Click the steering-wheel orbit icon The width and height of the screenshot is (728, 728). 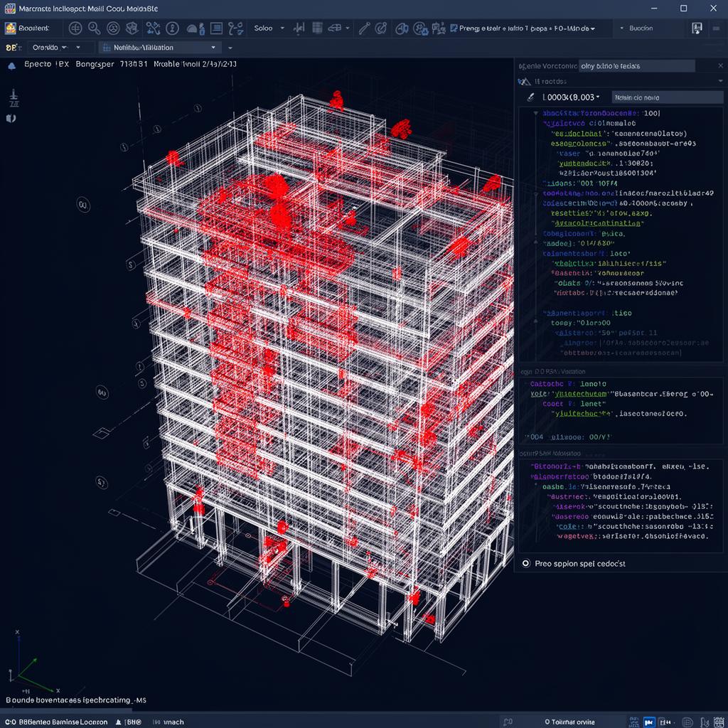point(113,28)
